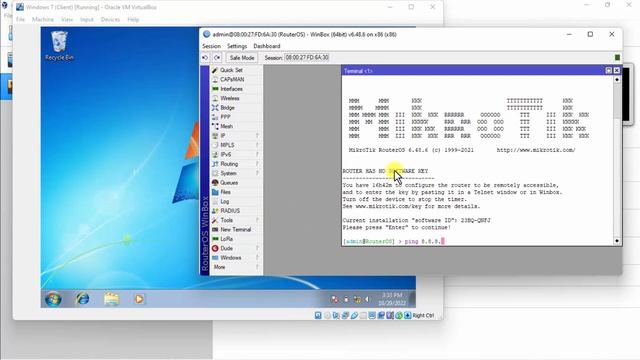The image size is (640, 360).
Task: Click Terminal scrollbar down arrow
Action: pyautogui.click(x=617, y=241)
